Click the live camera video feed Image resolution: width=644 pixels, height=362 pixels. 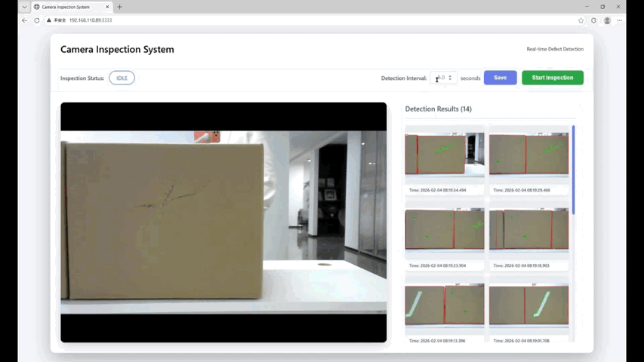tap(223, 222)
